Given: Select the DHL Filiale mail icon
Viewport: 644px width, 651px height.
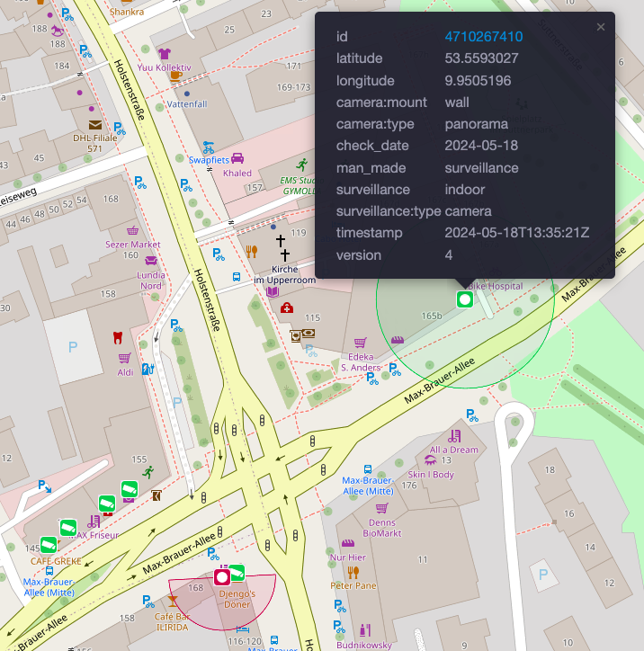Looking at the screenshot, I should pos(94,125).
